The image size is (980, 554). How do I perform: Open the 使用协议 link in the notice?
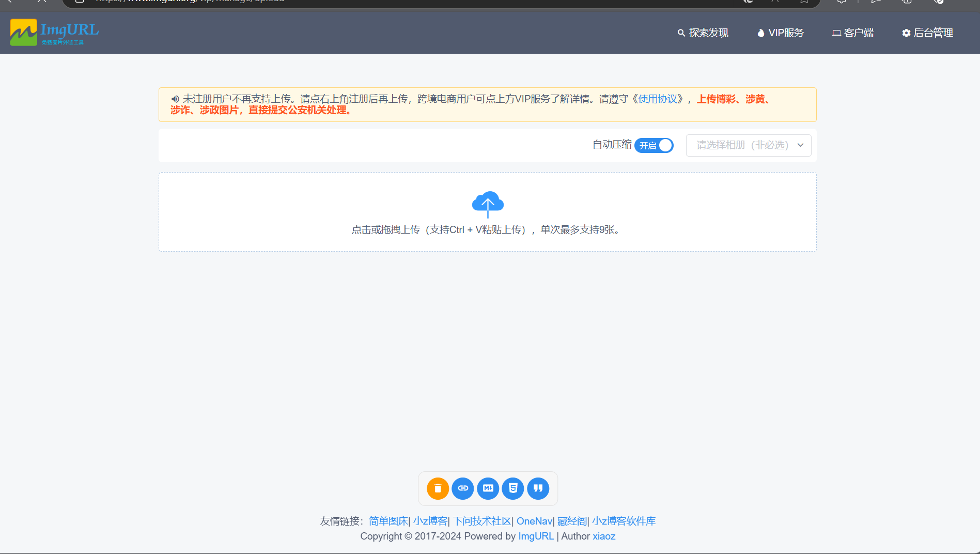pyautogui.click(x=658, y=99)
